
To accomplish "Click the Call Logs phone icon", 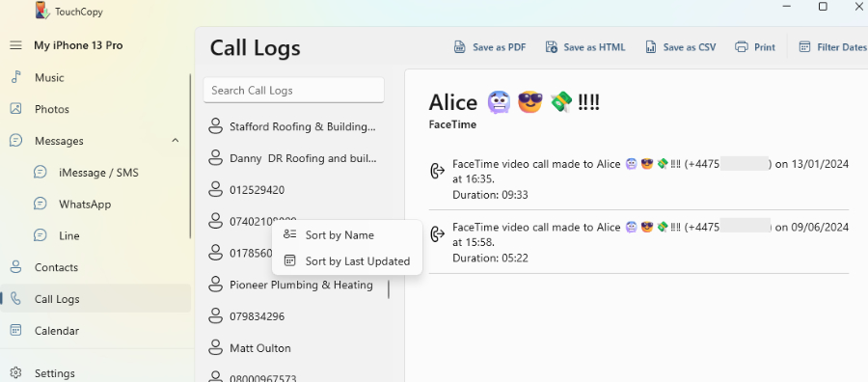I will 16,298.
